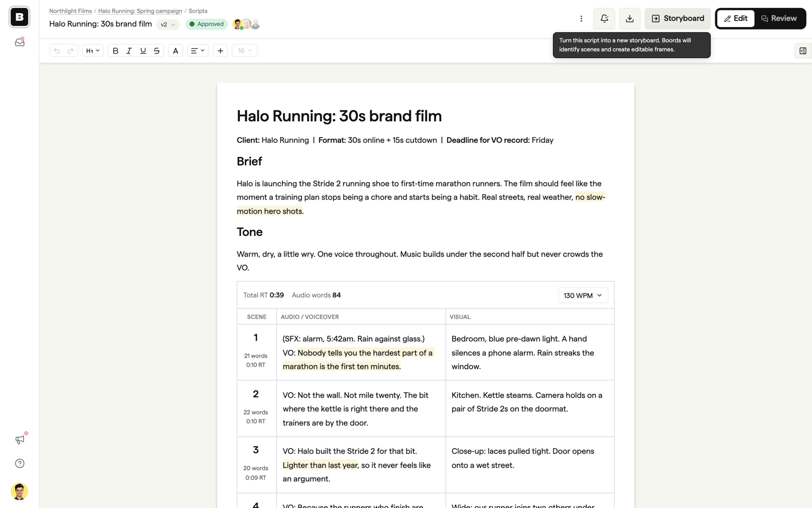Open Scripts breadcrumb

198,11
